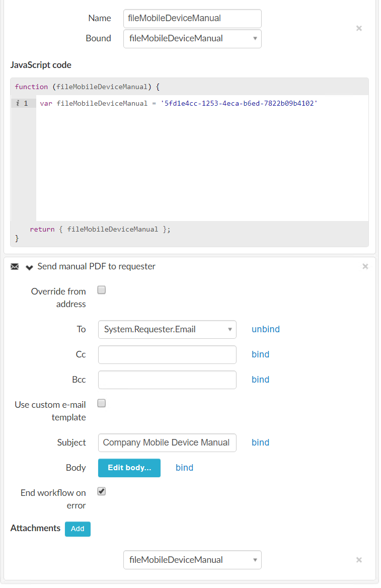
Task: Click the envelope icon beside Send manual PDF
Action: [15, 267]
